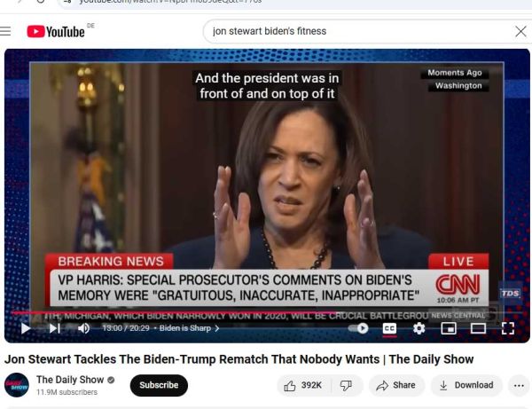This screenshot has width=532, height=409.
Task: Enable theater mode view
Action: [478, 328]
